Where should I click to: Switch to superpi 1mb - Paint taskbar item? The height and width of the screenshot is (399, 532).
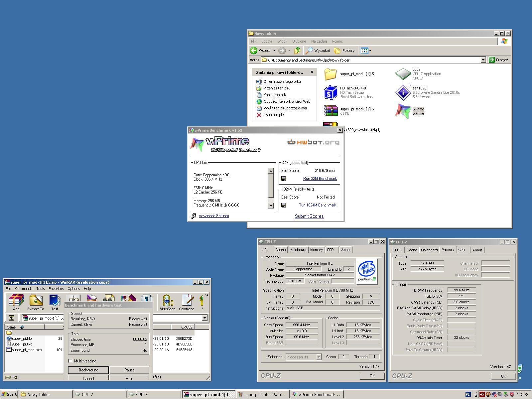pyautogui.click(x=263, y=394)
